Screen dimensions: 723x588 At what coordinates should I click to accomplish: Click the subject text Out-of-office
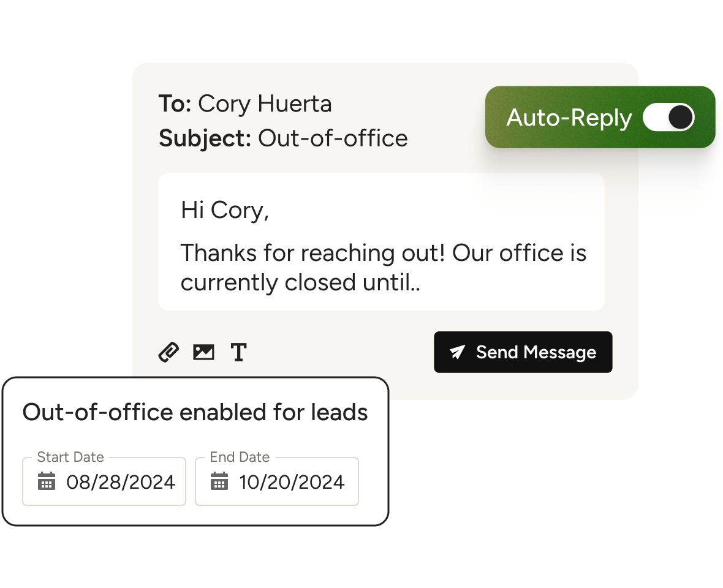click(333, 138)
